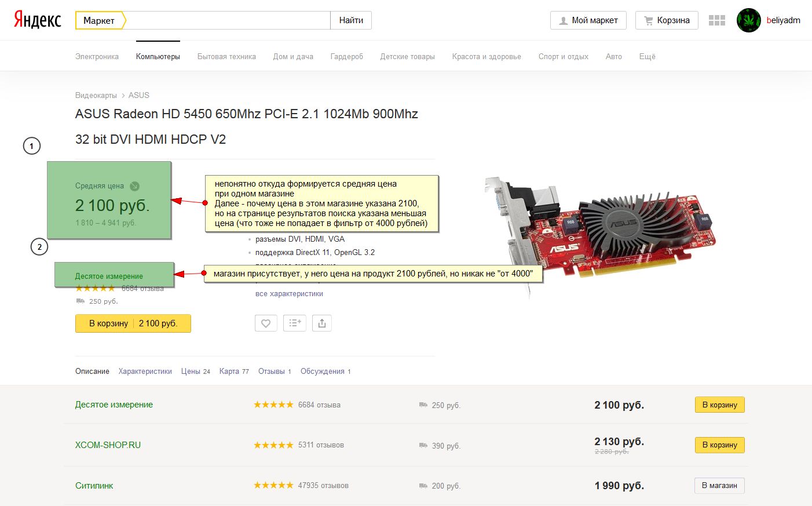Click the поддержка DirectX 11, OpenGL 3.2 spec
812x506 pixels.
[315, 253]
